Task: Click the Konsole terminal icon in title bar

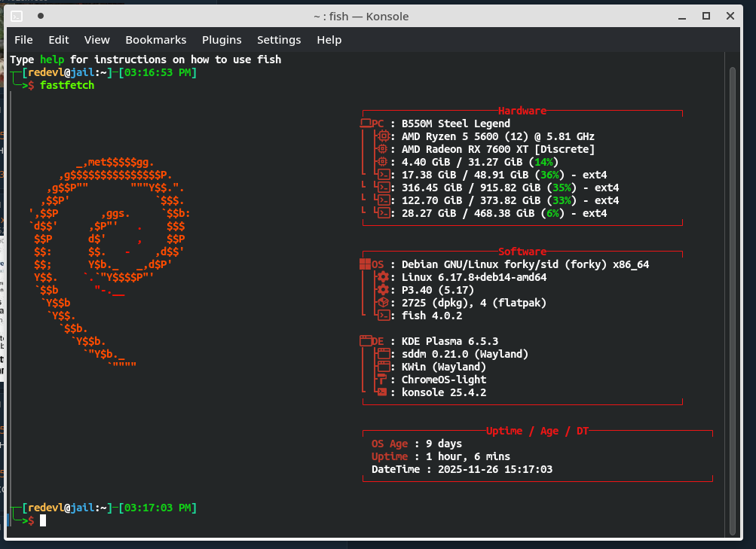Action: (x=17, y=17)
